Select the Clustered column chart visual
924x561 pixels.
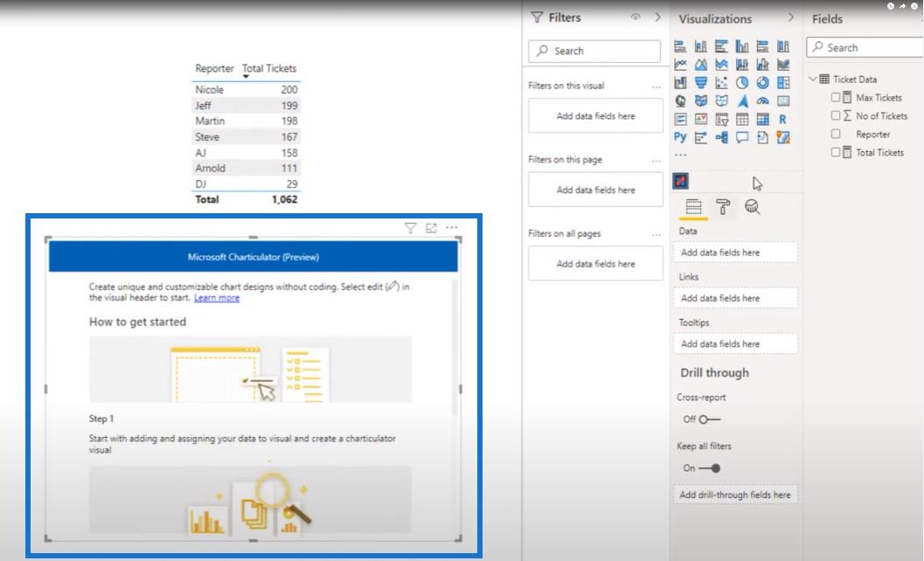click(742, 46)
